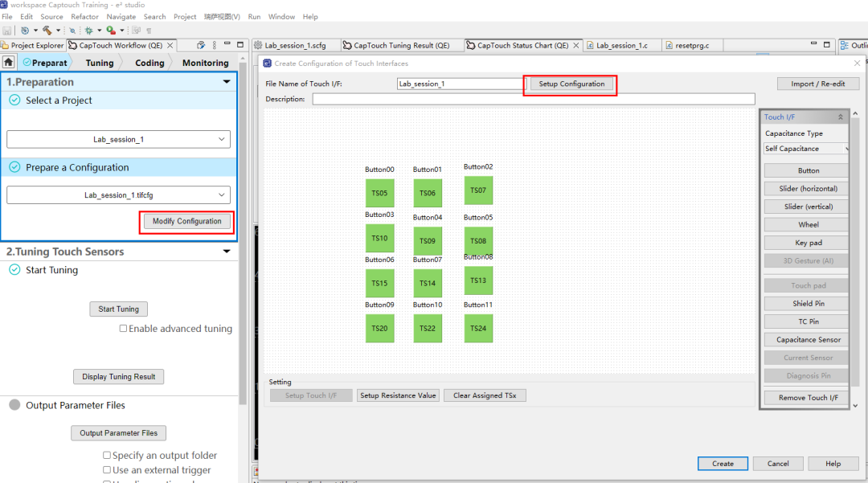Collapse the 2.Tuning Touch Sensors section
The height and width of the screenshot is (483, 868).
tap(227, 252)
